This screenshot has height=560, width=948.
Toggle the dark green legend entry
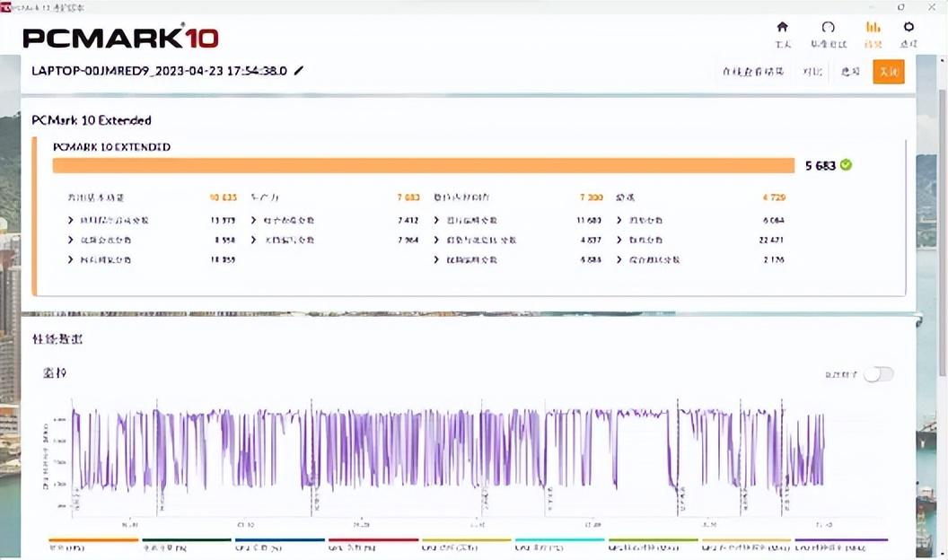pyautogui.click(x=187, y=544)
